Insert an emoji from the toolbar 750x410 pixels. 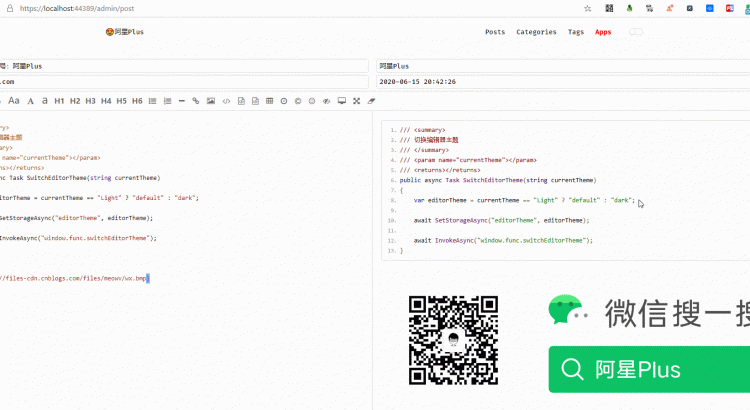312,101
